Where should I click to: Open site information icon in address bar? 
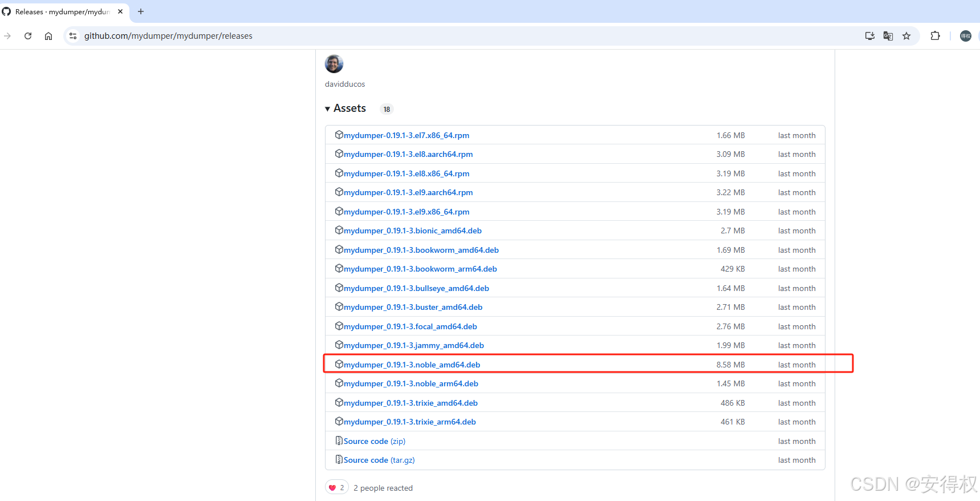point(73,36)
